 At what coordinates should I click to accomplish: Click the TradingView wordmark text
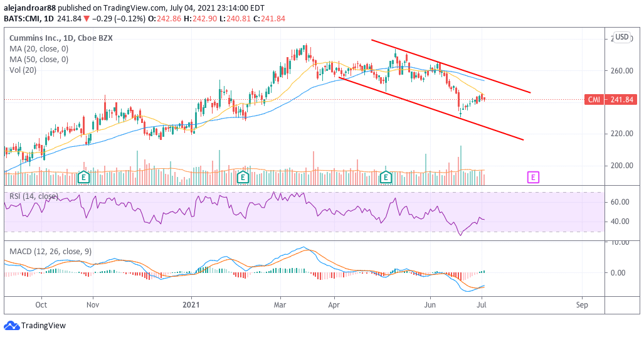pos(43,326)
